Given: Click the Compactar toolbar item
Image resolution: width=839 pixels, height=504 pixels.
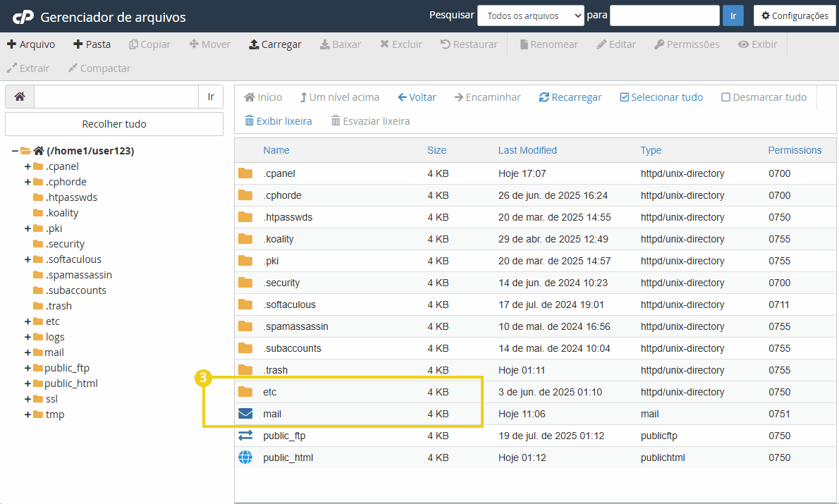Looking at the screenshot, I should pyautogui.click(x=99, y=68).
